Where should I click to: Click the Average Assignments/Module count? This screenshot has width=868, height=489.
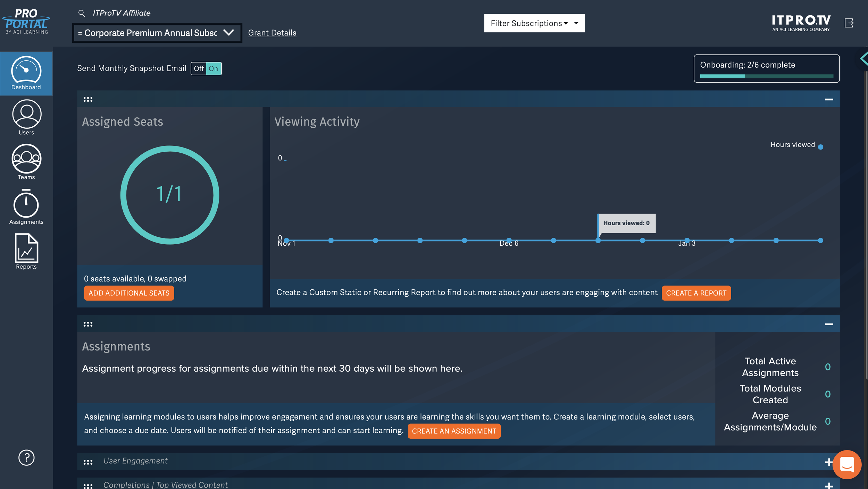(x=828, y=421)
